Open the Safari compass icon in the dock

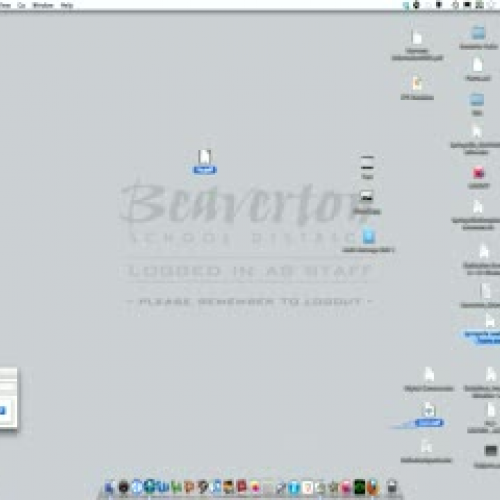(137, 487)
